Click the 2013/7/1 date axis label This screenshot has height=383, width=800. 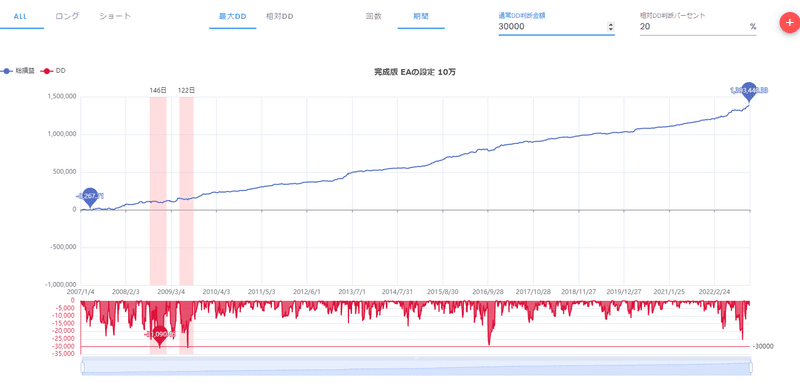(352, 292)
